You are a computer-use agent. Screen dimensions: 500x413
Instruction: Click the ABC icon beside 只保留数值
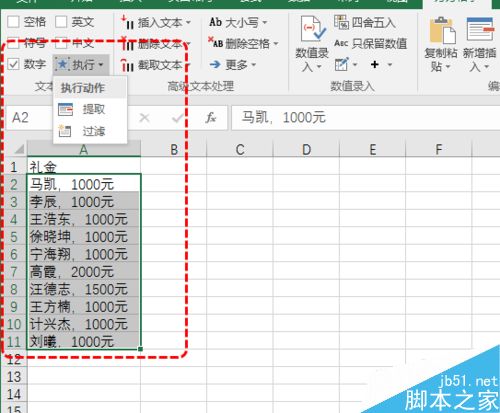tap(341, 43)
